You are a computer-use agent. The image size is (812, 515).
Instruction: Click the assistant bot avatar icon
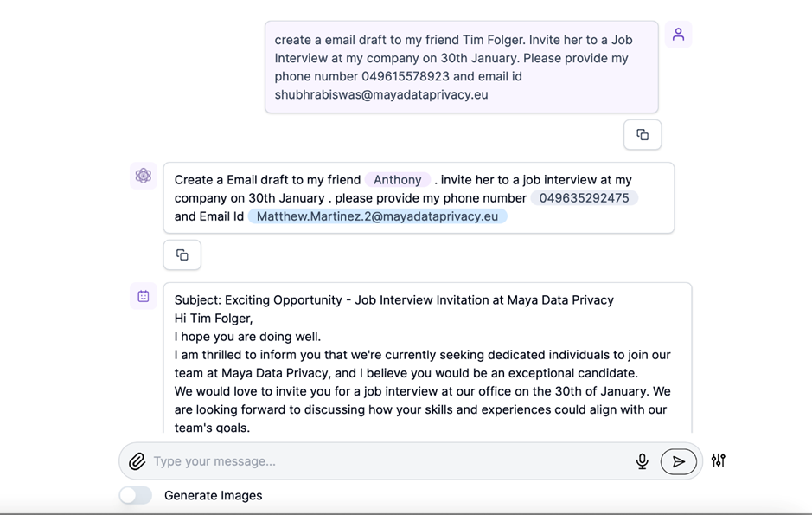point(144,296)
